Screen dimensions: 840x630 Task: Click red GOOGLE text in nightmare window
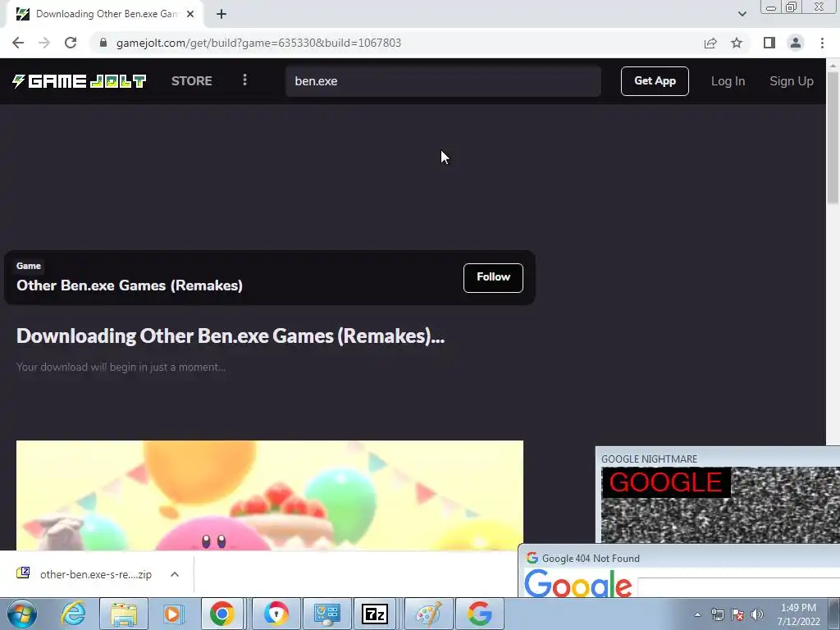tap(666, 482)
